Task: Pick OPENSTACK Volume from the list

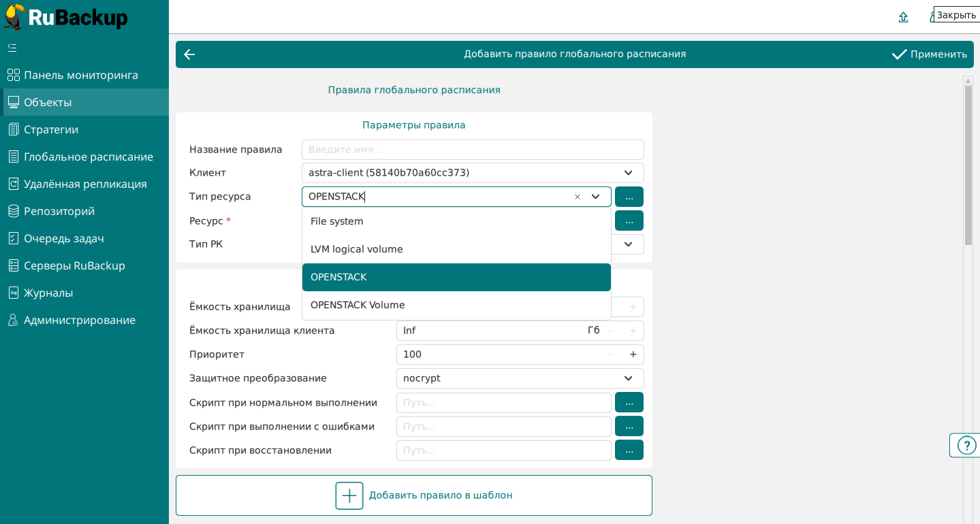Action: click(456, 305)
